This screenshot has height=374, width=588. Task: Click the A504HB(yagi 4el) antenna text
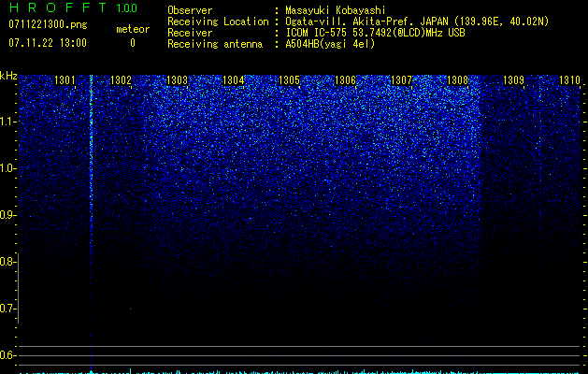(x=330, y=44)
